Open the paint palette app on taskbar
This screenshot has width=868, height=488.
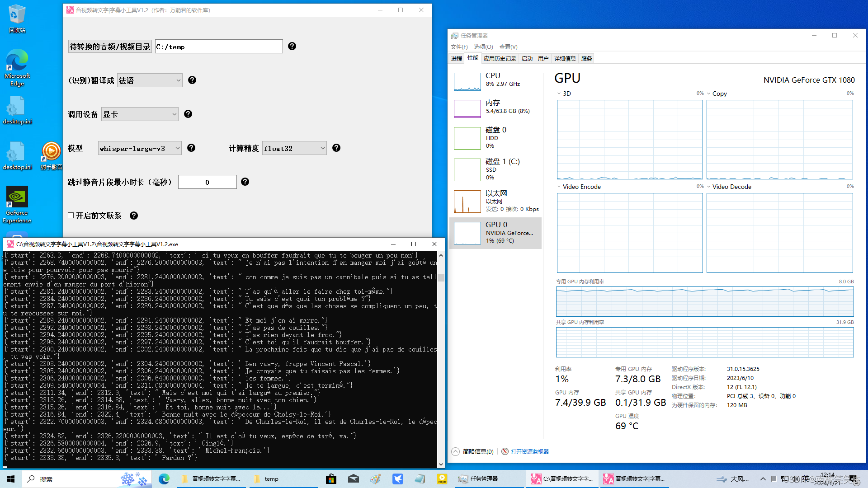click(x=376, y=479)
